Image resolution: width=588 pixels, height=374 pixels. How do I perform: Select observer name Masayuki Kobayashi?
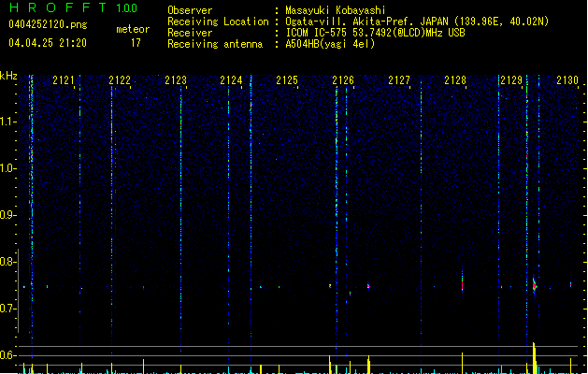click(x=336, y=10)
